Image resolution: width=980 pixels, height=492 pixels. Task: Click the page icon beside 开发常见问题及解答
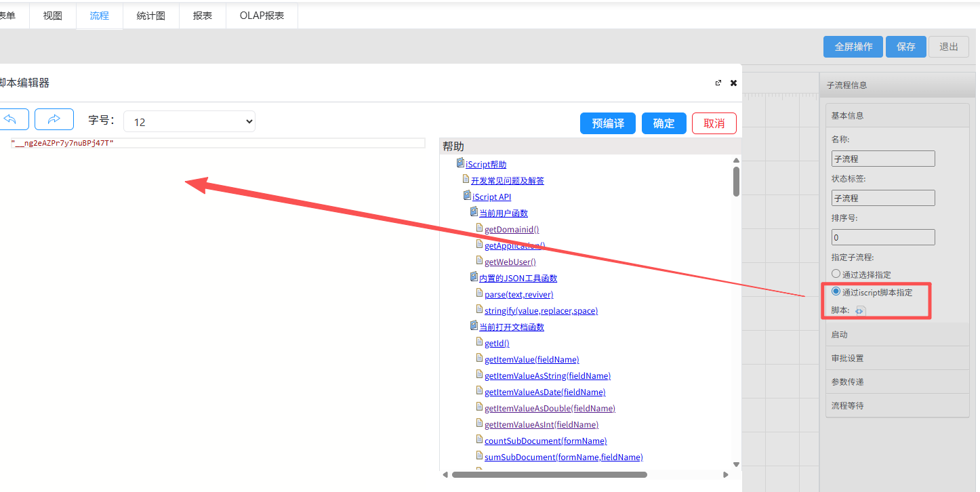pos(466,180)
